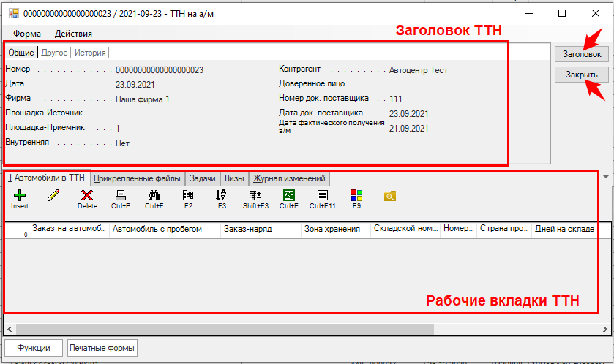Click the Заголовок button
Screen dimensions: 614x364
click(x=581, y=54)
